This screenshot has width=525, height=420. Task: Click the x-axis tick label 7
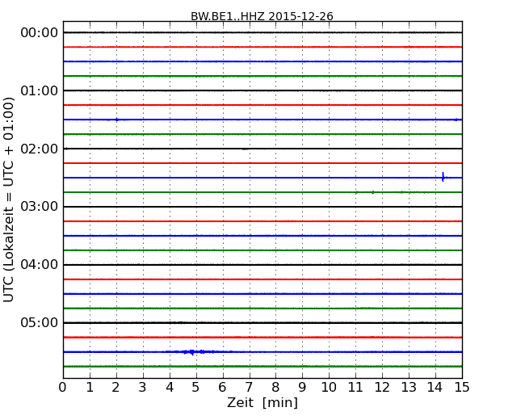click(x=249, y=388)
